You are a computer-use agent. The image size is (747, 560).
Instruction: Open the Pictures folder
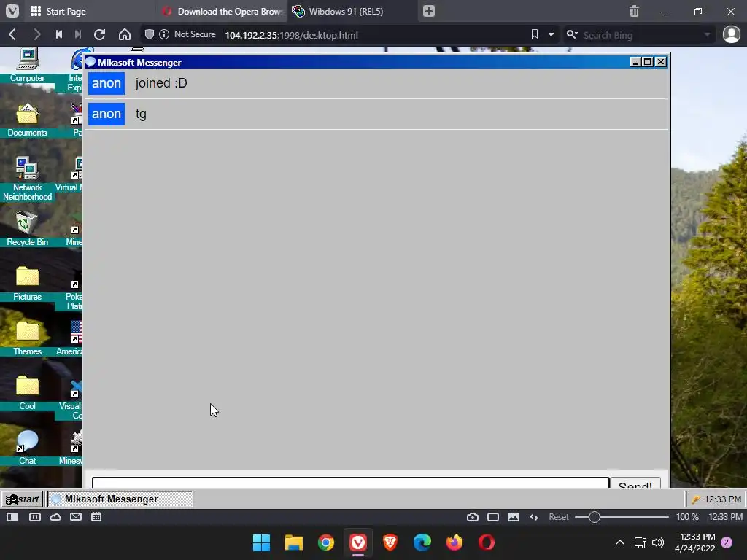click(x=27, y=284)
